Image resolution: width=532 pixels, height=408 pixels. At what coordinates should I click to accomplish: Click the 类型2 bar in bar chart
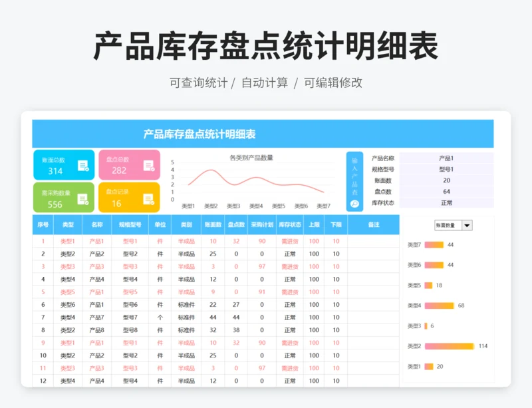click(x=449, y=346)
